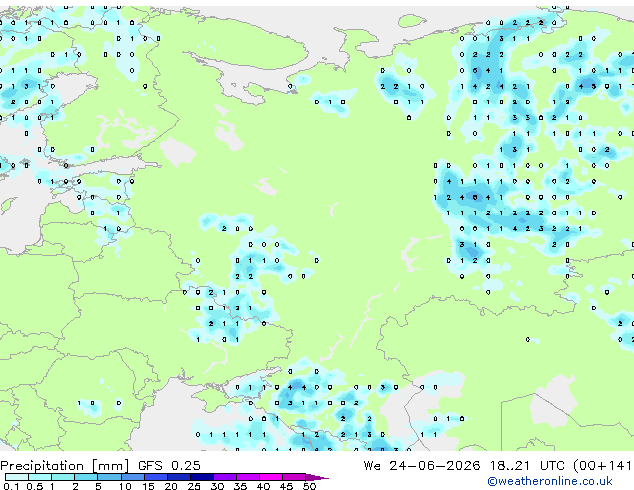Open the weatheronline.co.uk copyright link
634x490 pixels.
[x=550, y=481]
